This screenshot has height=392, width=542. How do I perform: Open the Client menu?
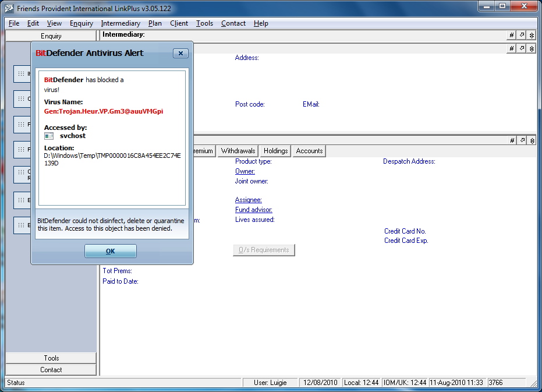[179, 23]
